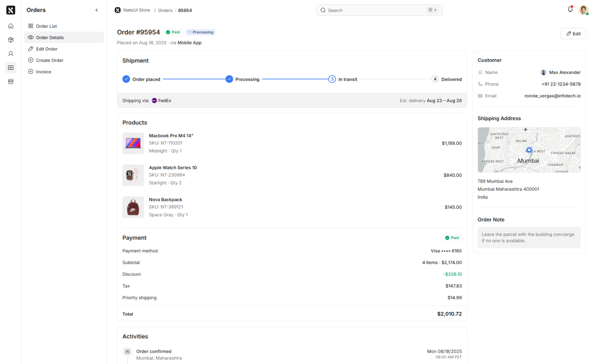Click the In transit step number 3
The image size is (595, 364).
332,79
